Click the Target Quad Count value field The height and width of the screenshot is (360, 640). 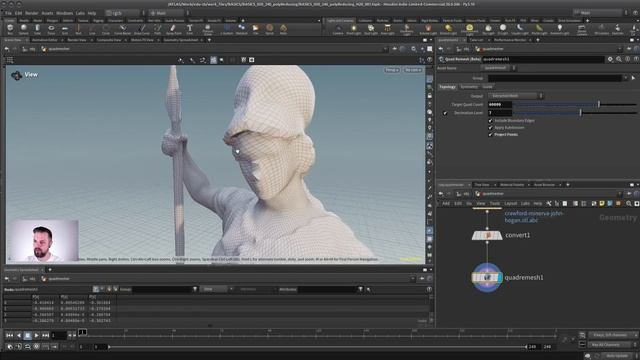pos(500,104)
